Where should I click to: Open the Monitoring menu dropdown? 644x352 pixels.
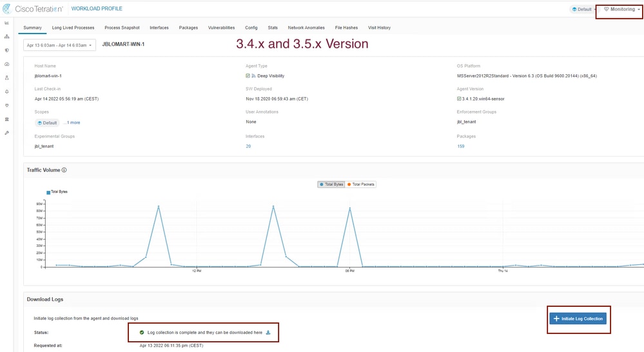click(x=621, y=9)
